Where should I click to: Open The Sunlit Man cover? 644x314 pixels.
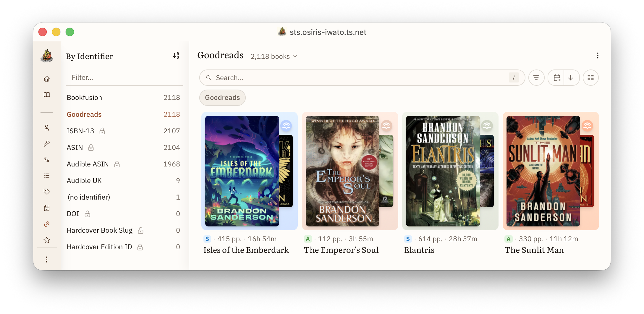point(543,171)
